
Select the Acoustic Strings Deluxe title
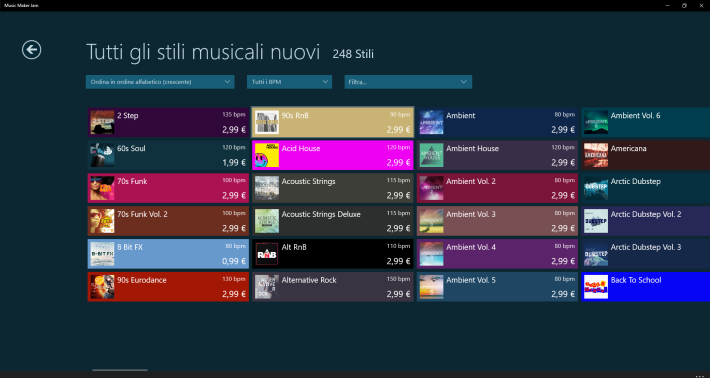[321, 215]
